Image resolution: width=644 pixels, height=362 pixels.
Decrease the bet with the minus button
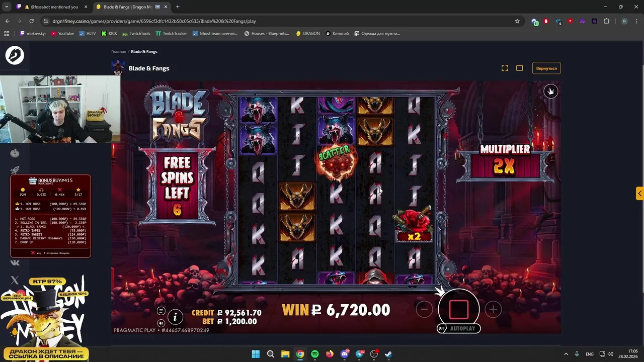pos(424,310)
